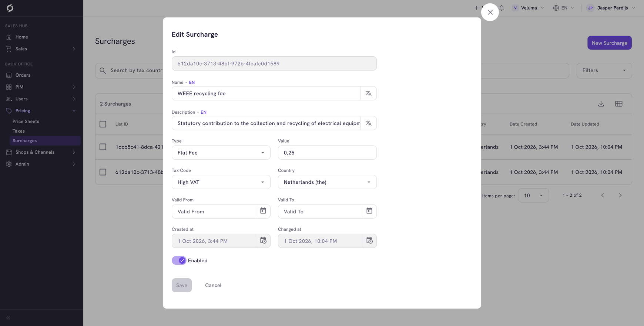This screenshot has width=644, height=326.
Task: Open the notifications bell
Action: [502, 8]
